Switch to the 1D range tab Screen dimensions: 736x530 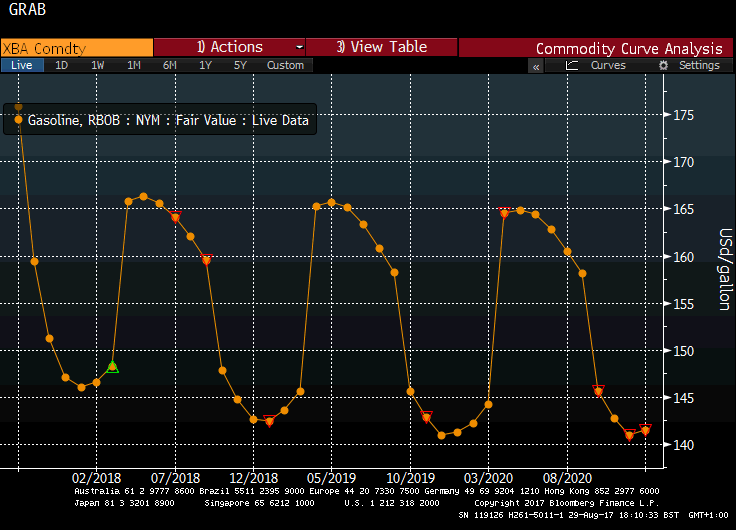(61, 65)
